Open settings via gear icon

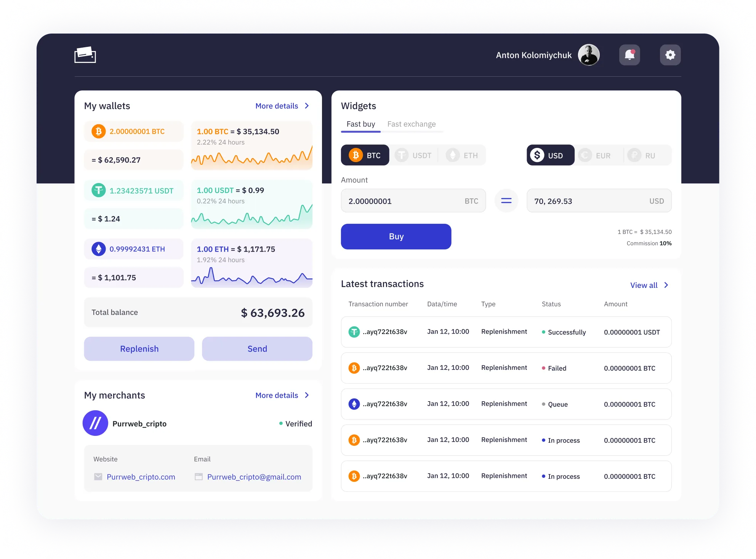coord(670,55)
